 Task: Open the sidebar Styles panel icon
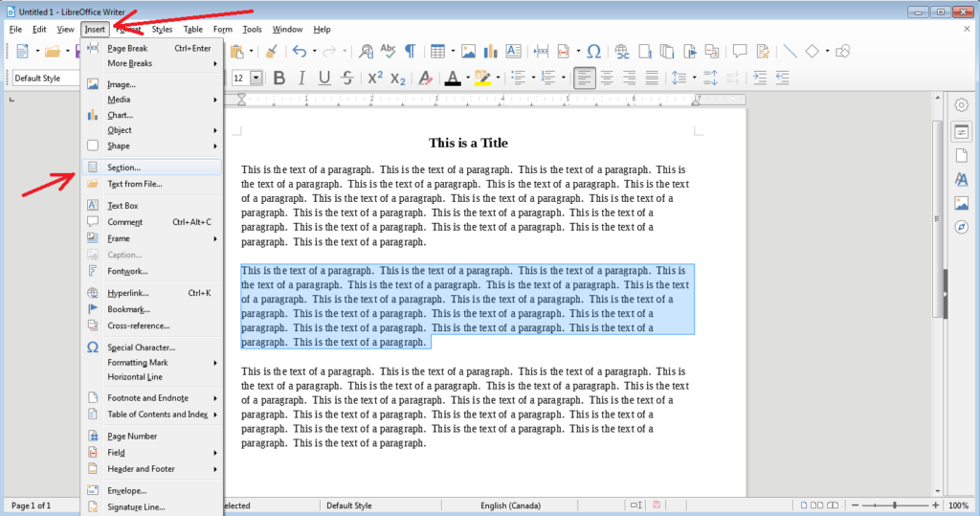[962, 179]
